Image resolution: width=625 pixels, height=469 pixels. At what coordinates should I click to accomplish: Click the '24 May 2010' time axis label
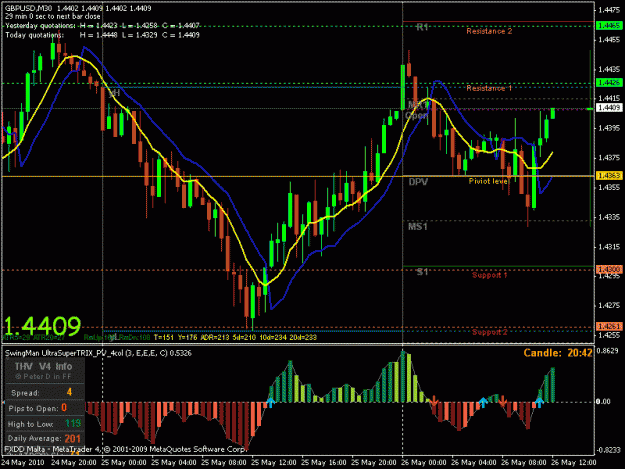[23, 463]
